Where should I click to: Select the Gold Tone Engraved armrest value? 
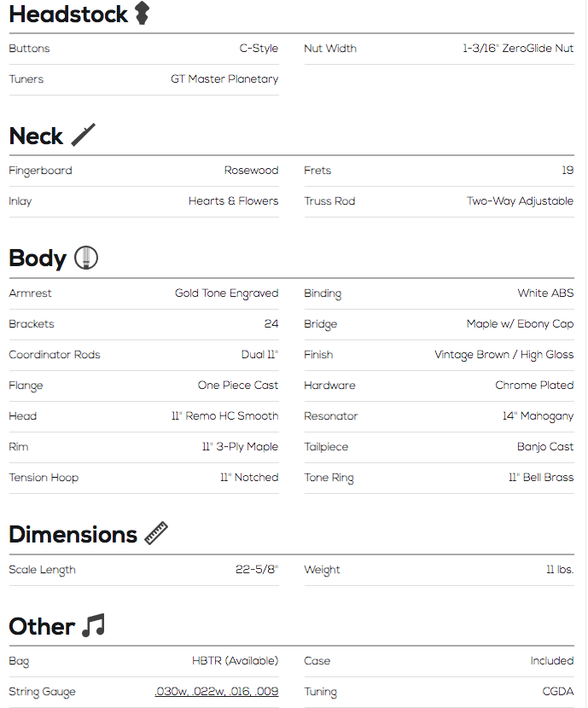(x=227, y=293)
